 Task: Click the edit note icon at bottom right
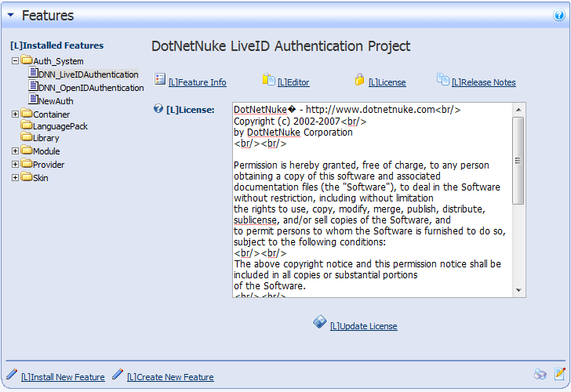click(x=560, y=374)
